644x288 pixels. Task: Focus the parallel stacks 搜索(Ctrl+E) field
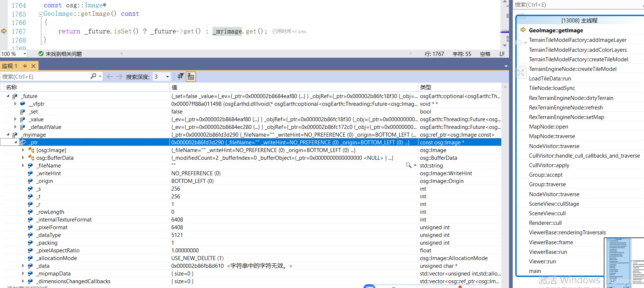pos(578,5)
